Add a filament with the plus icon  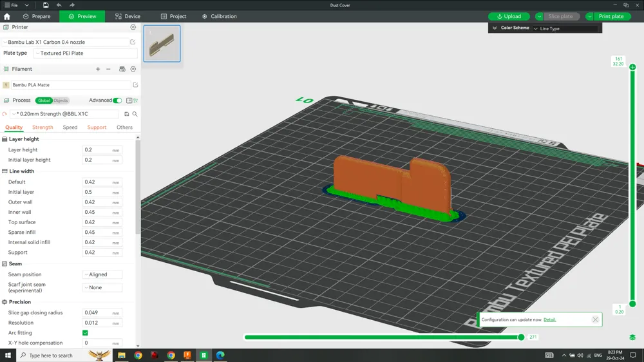point(98,69)
